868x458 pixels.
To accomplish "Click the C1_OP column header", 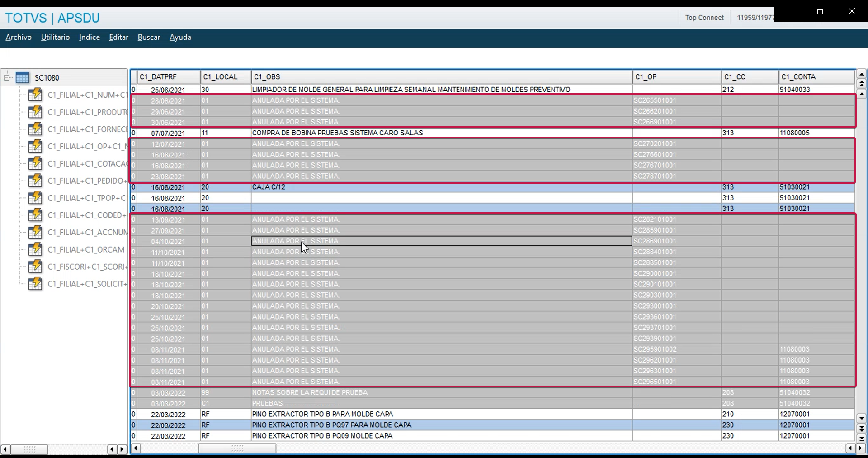I will tap(677, 77).
